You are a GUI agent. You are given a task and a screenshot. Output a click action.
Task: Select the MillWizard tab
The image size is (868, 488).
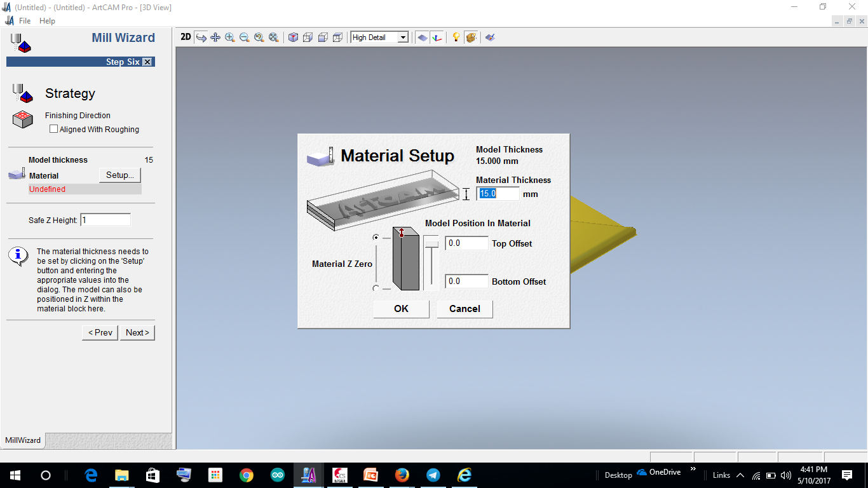(x=23, y=440)
